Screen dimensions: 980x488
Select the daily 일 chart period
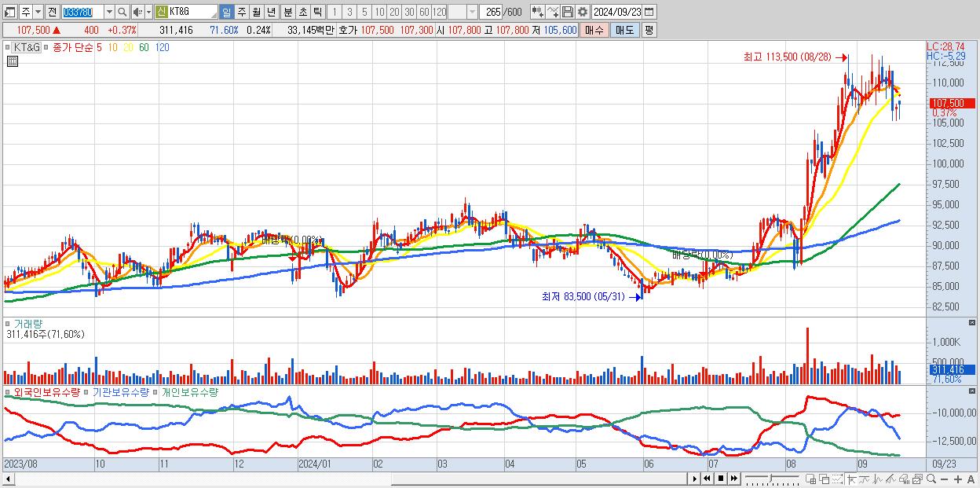coord(226,12)
